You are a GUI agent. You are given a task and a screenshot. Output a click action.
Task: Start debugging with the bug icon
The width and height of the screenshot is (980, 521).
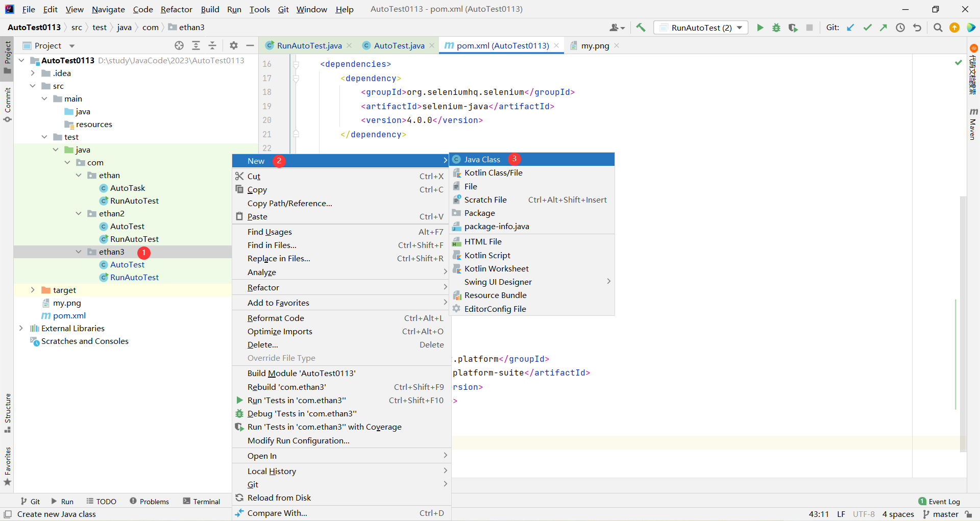coord(776,28)
